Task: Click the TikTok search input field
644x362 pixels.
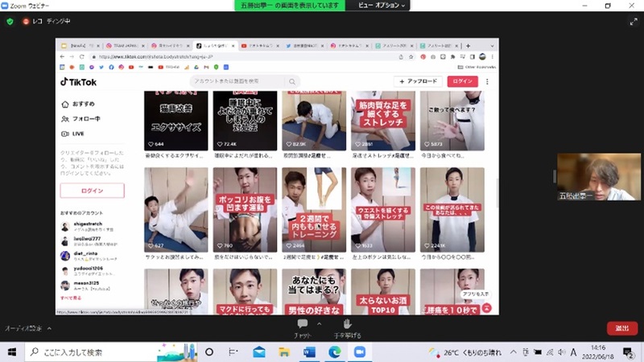Action: 238,81
